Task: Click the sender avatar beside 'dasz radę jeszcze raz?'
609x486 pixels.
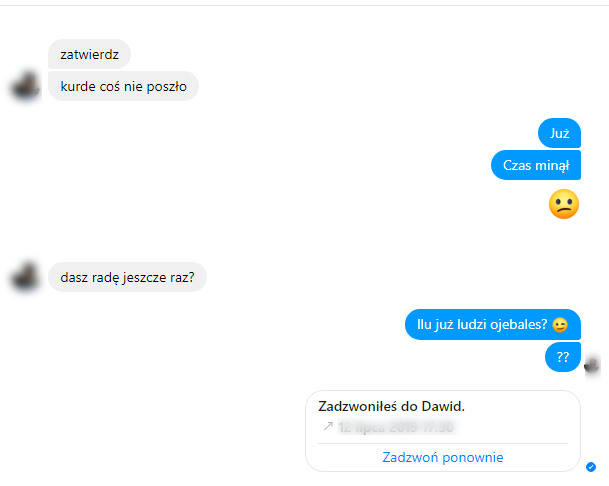Action: pos(26,277)
